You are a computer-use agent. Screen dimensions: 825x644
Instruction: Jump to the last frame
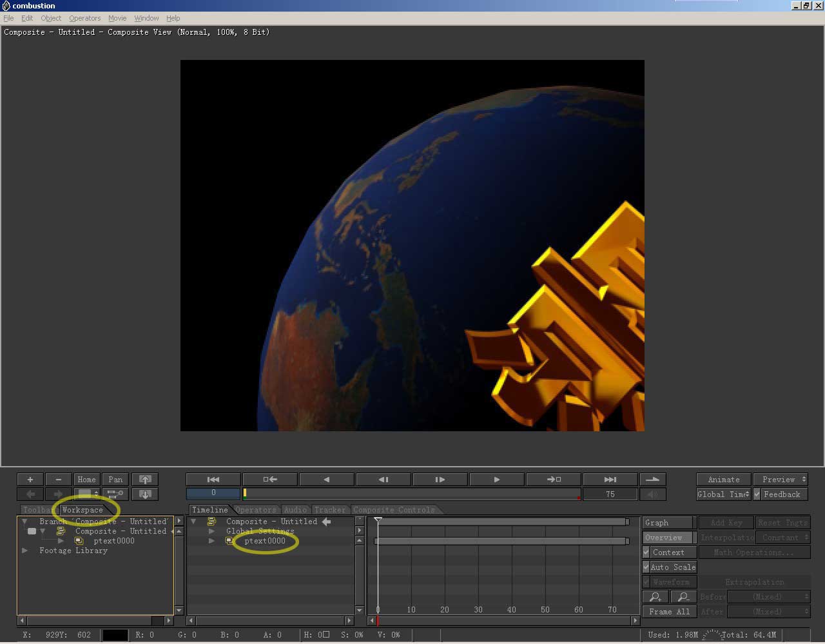coord(610,480)
